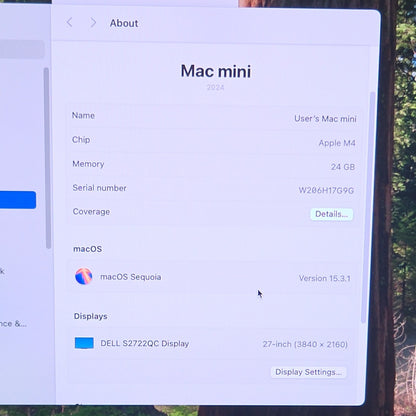This screenshot has width=416, height=416.
Task: Click the Name value "User's Mac mini"
Action: point(325,119)
